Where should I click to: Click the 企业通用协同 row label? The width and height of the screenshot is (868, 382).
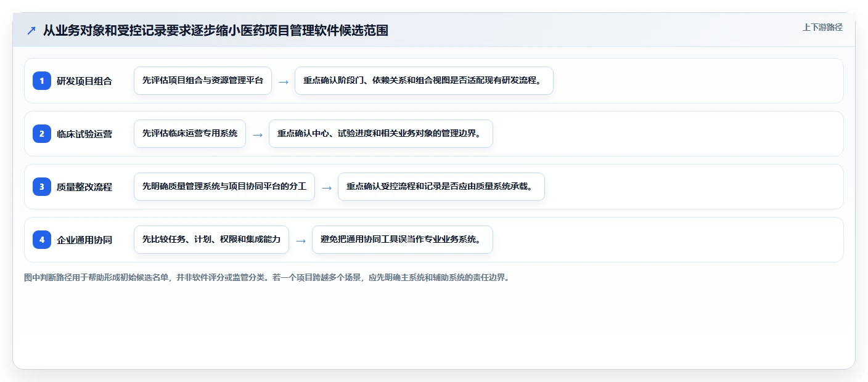[x=84, y=240]
